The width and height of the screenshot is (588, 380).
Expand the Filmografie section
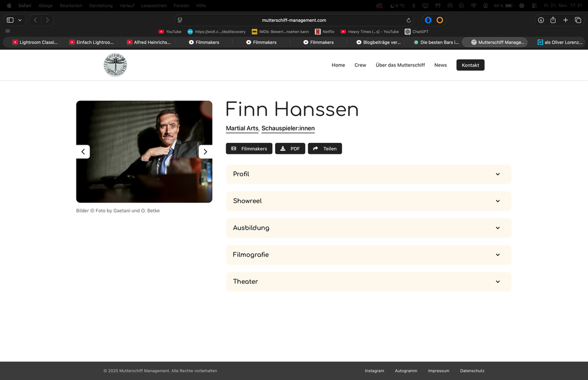pyautogui.click(x=368, y=255)
